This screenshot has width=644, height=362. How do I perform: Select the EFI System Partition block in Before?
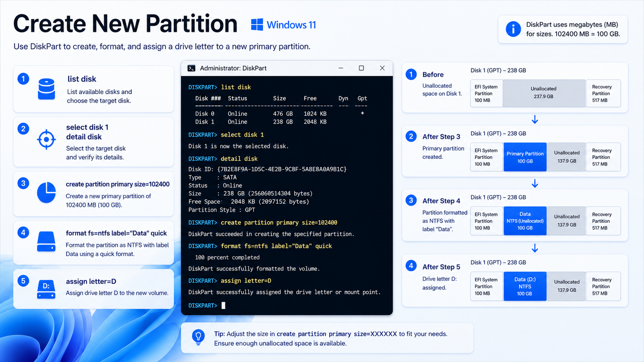click(x=486, y=93)
